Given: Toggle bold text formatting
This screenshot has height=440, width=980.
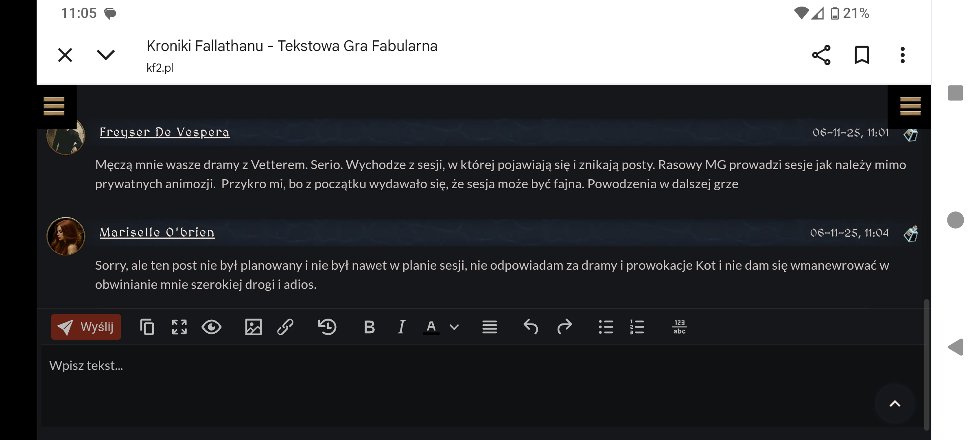Looking at the screenshot, I should point(369,327).
